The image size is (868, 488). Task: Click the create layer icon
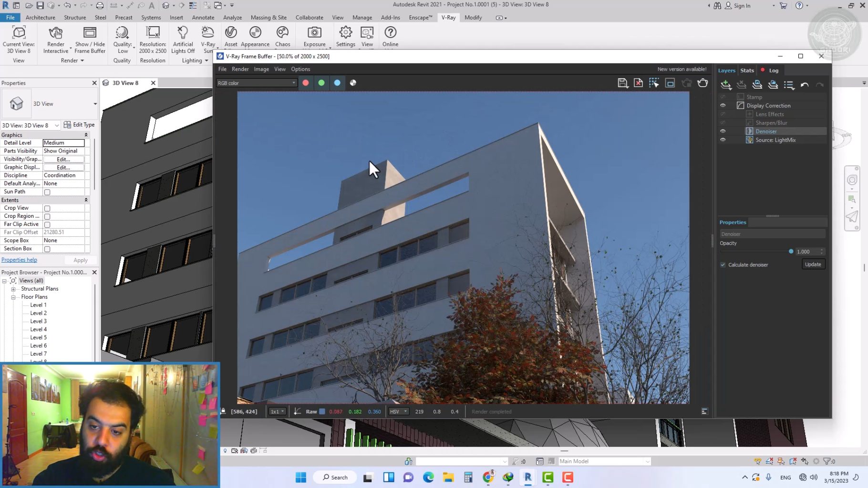coord(726,85)
